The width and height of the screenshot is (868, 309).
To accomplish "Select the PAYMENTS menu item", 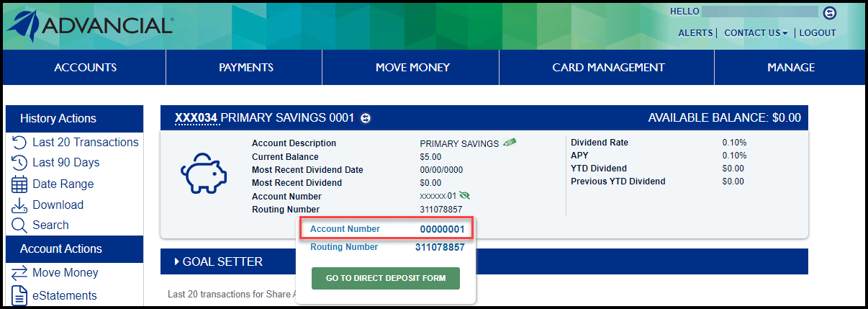I will click(x=246, y=68).
